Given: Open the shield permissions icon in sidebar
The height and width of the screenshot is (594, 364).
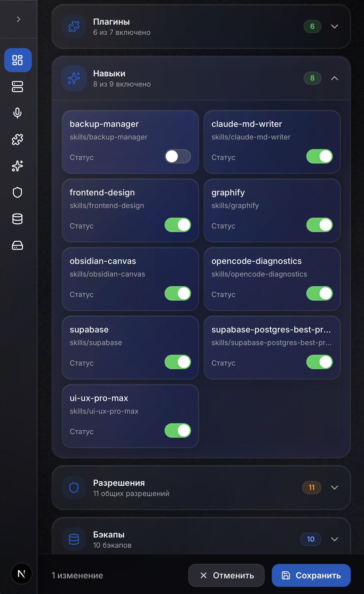Looking at the screenshot, I should tap(17, 192).
